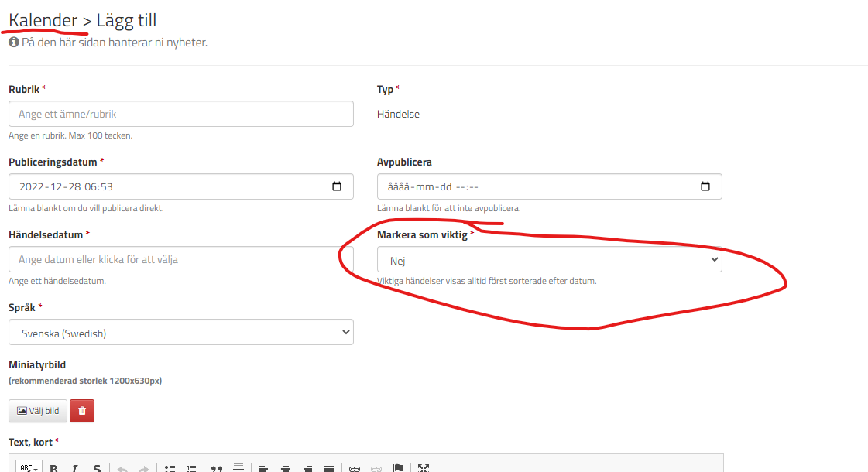Insert a bulleted list in the editor
This screenshot has width=868, height=472.
170,468
